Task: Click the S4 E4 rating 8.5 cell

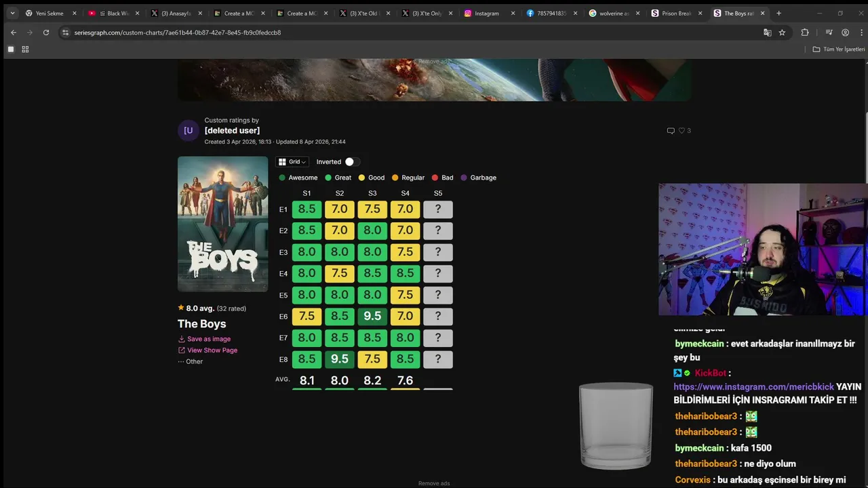Action: click(405, 274)
